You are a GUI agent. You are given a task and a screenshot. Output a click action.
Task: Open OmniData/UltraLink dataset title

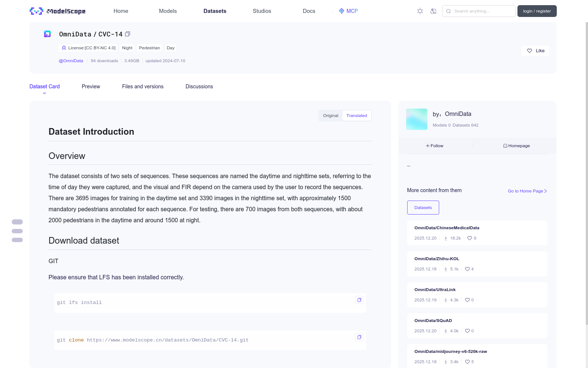[435, 290]
